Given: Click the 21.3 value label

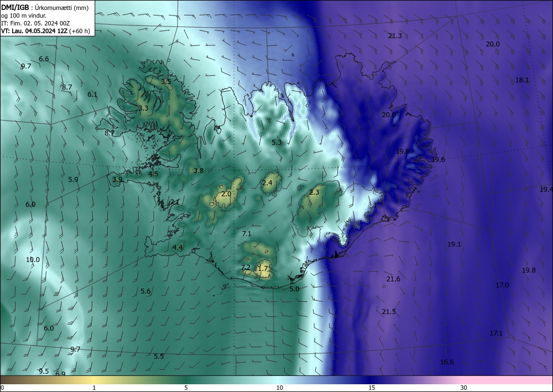Looking at the screenshot, I should pyautogui.click(x=395, y=35).
